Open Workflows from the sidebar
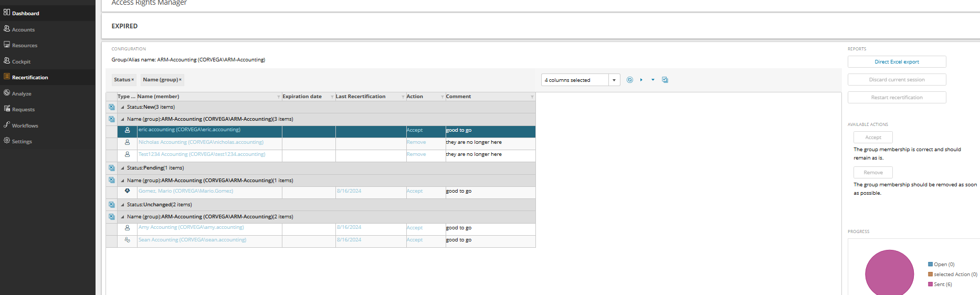The width and height of the screenshot is (980, 295). tap(25, 125)
